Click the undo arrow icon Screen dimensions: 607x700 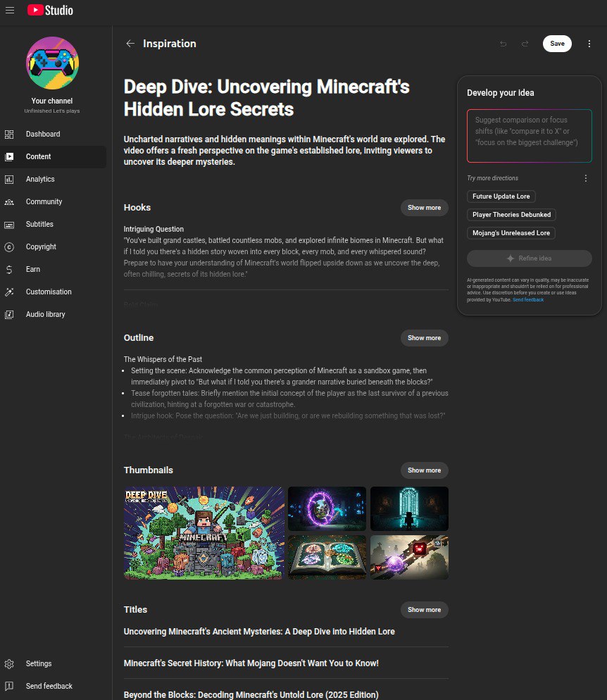pos(503,44)
